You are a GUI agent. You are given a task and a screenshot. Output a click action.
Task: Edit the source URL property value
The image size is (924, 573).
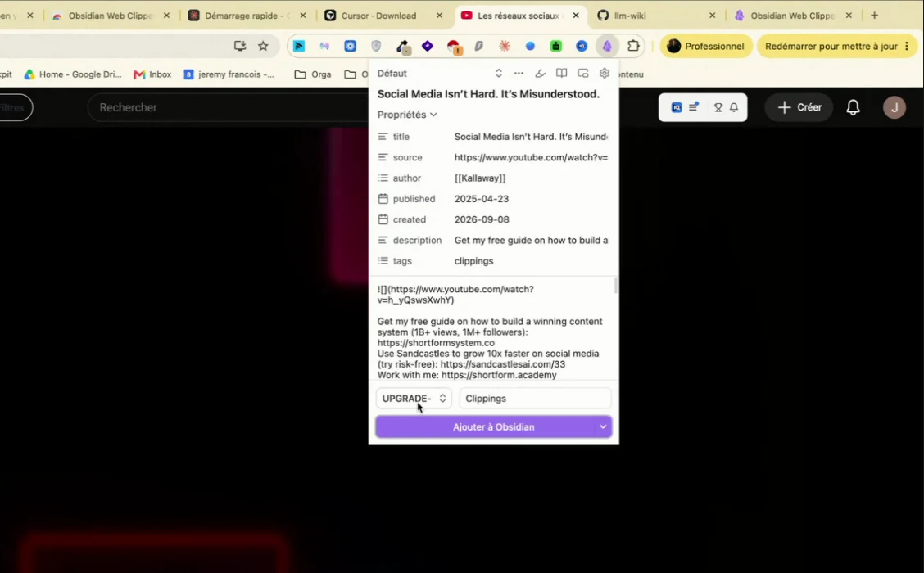click(531, 157)
